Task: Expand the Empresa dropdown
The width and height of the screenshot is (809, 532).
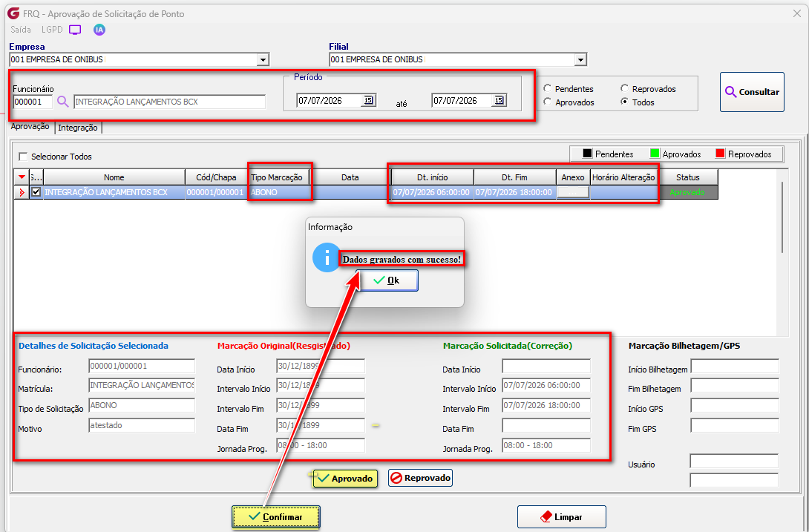Action: tap(263, 60)
